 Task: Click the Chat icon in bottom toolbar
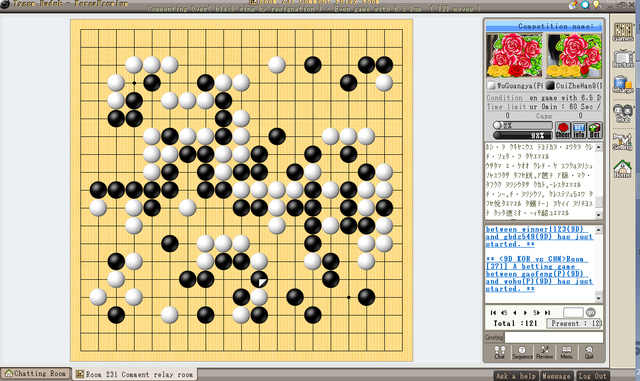[x=500, y=352]
